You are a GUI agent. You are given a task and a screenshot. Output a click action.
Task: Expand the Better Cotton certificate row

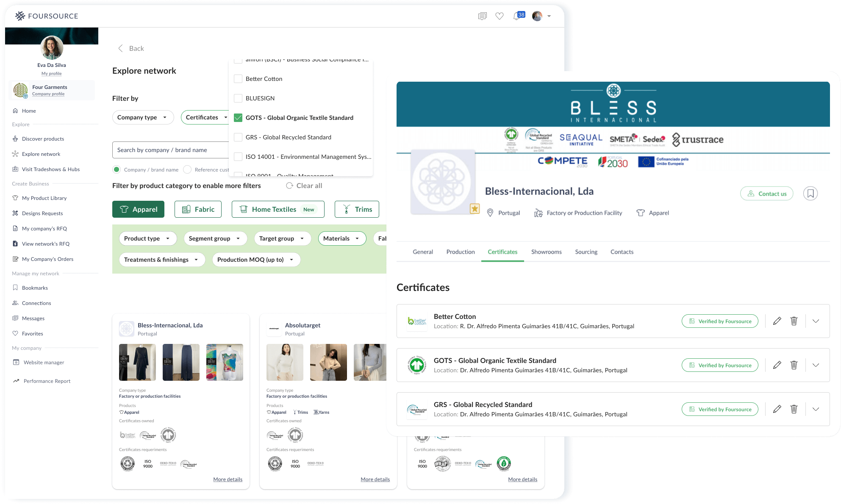tap(816, 321)
